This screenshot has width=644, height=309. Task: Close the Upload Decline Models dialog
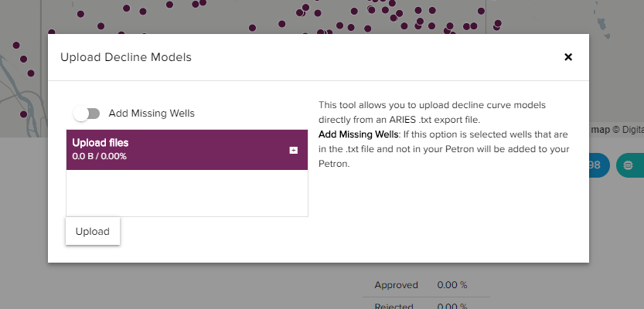click(568, 57)
